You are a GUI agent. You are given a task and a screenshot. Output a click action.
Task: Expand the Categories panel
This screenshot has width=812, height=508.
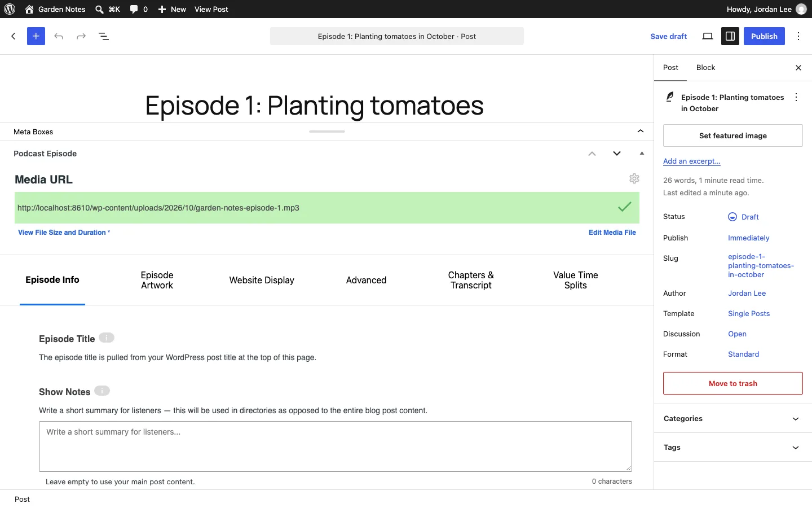click(x=733, y=418)
